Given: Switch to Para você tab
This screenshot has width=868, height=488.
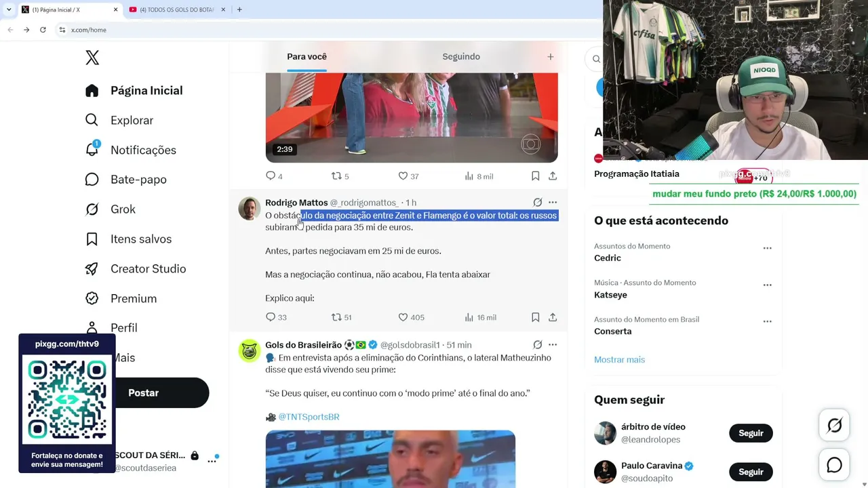Looking at the screenshot, I should click(x=307, y=57).
